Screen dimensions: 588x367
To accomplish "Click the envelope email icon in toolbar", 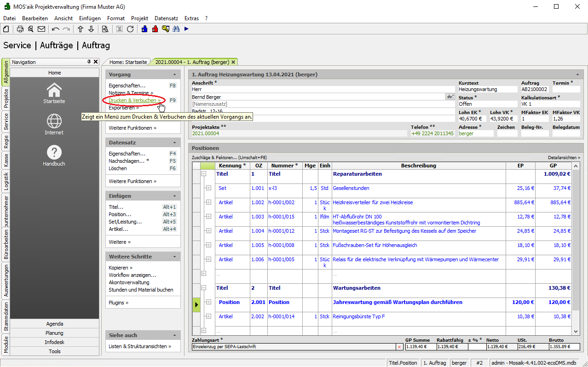I will tap(41, 29).
